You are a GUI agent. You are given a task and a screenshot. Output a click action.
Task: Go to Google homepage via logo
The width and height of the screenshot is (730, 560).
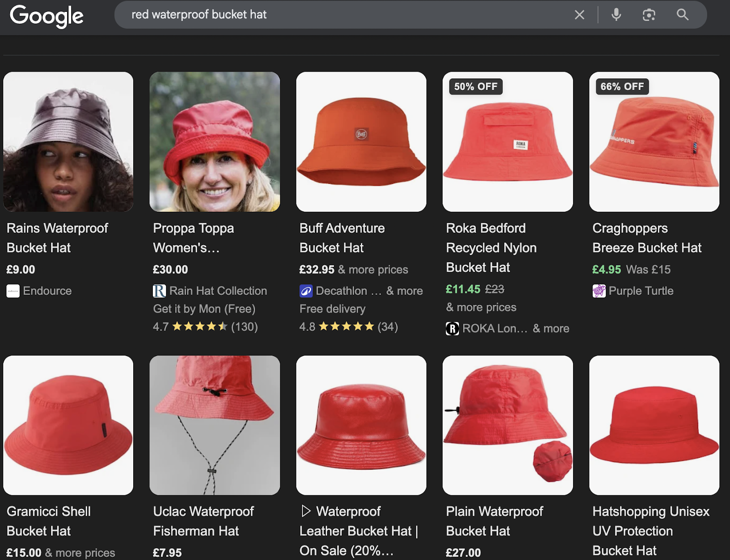coord(47,16)
